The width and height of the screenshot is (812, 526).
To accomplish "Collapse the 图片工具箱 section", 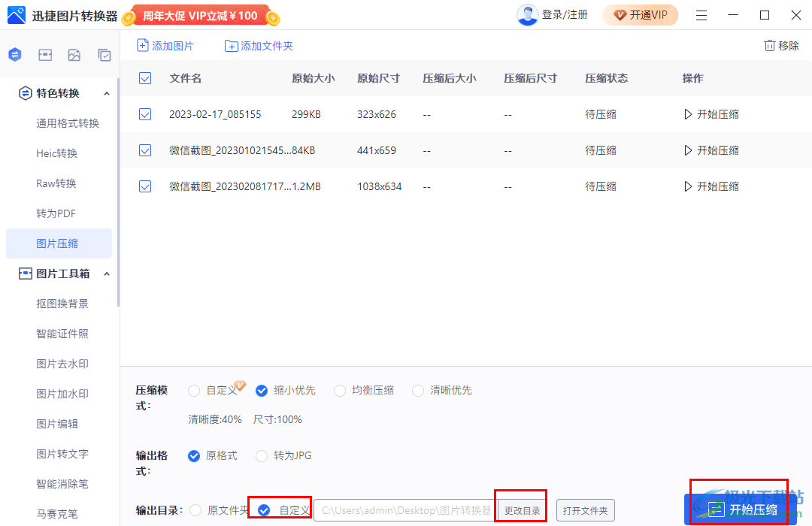I will (x=107, y=274).
